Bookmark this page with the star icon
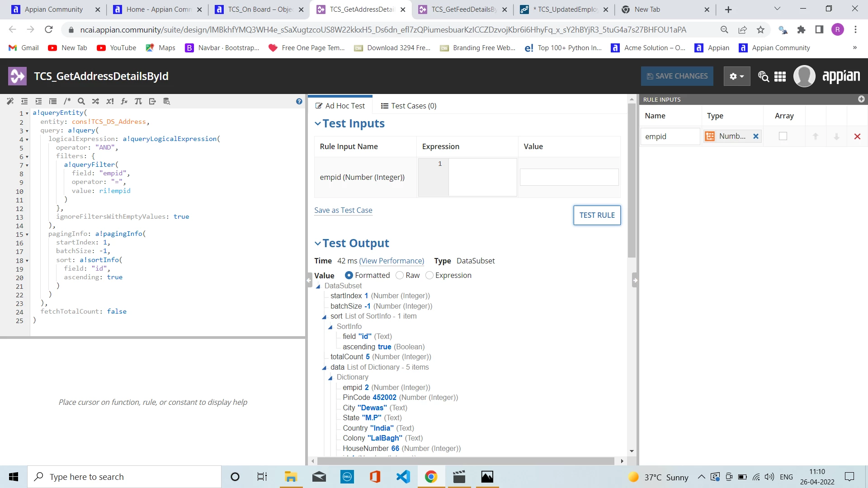Screen dimensions: 868x488 click(x=761, y=30)
